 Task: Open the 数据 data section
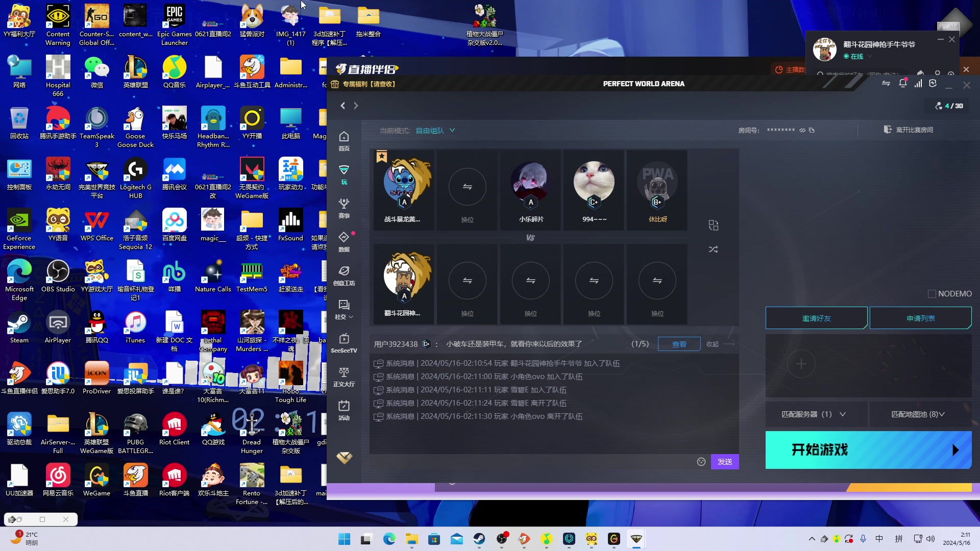coord(344,242)
